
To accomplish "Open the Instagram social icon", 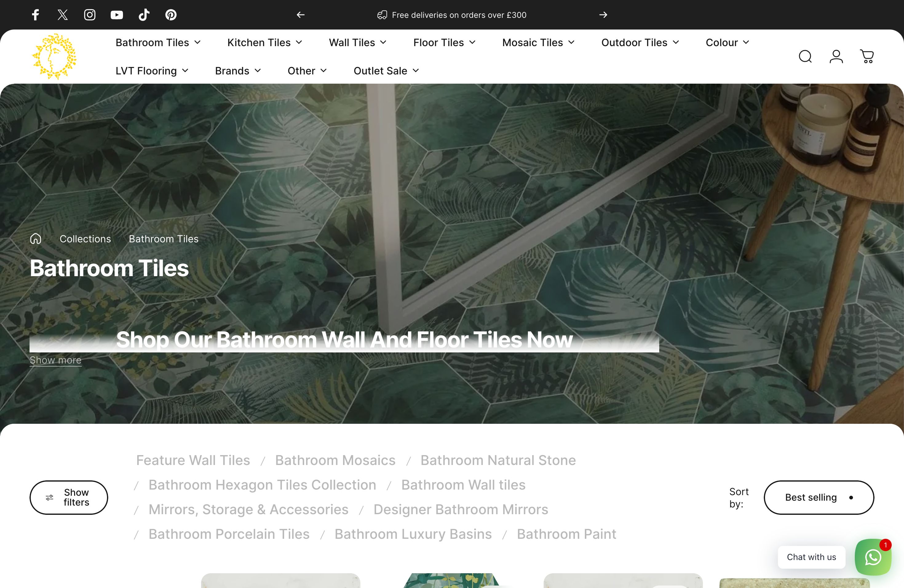I will pyautogui.click(x=90, y=15).
